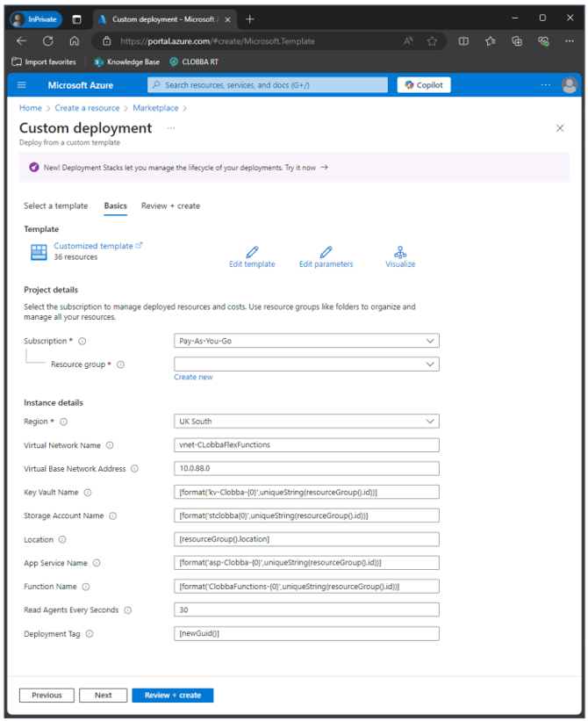
Task: Click the Edit parameters pencil icon
Action: pyautogui.click(x=326, y=252)
